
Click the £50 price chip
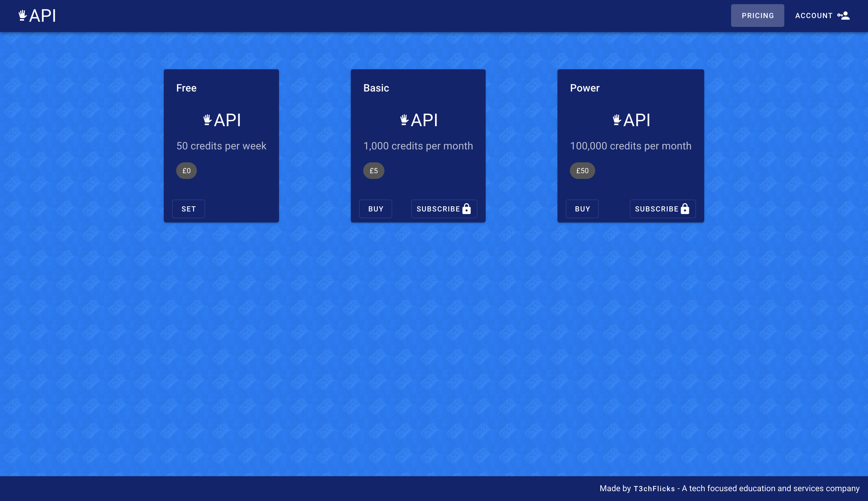[x=582, y=171]
